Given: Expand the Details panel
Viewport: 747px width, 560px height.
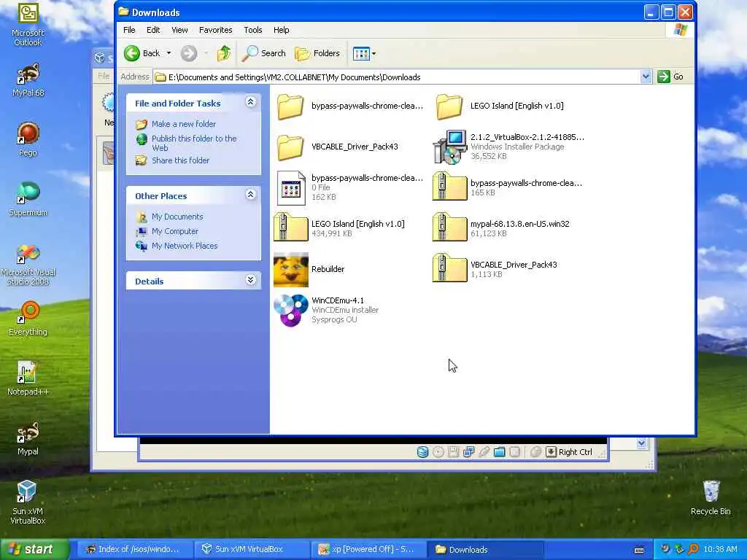Looking at the screenshot, I should tap(251, 280).
